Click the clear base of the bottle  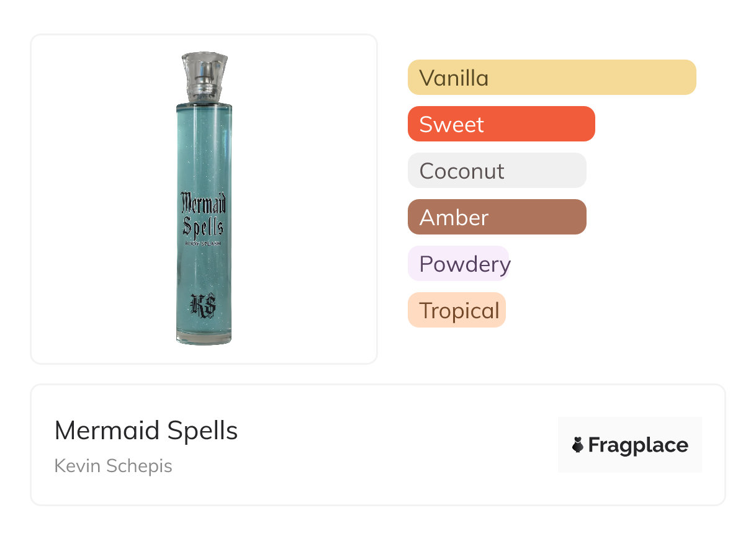point(204,338)
